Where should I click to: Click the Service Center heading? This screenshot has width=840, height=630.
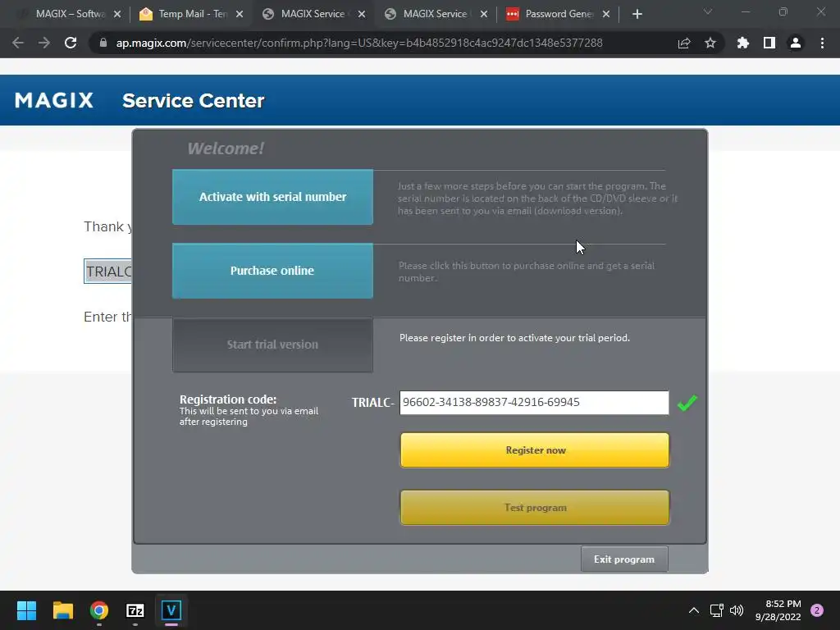click(194, 101)
